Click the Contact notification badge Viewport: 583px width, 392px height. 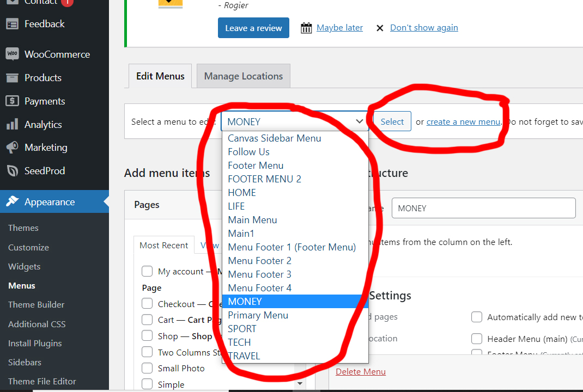point(68,2)
